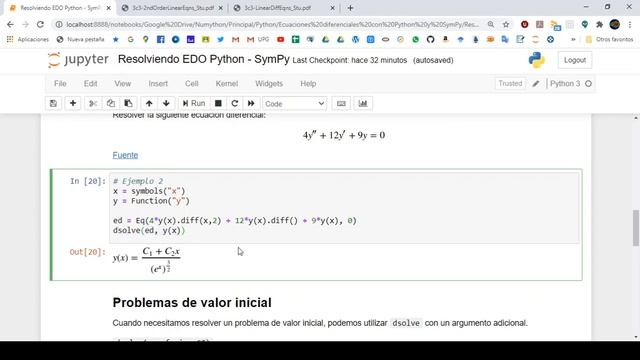The image size is (640, 360).
Task: Open a new browser tab
Action: 350,8
